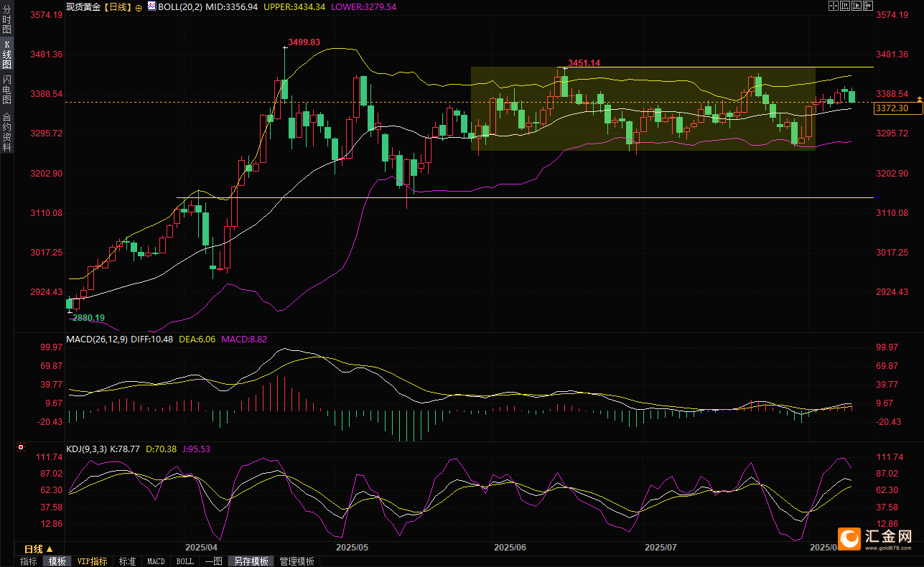Open 合约资料 in the sidebar
The height and width of the screenshot is (567, 924).
point(6,131)
